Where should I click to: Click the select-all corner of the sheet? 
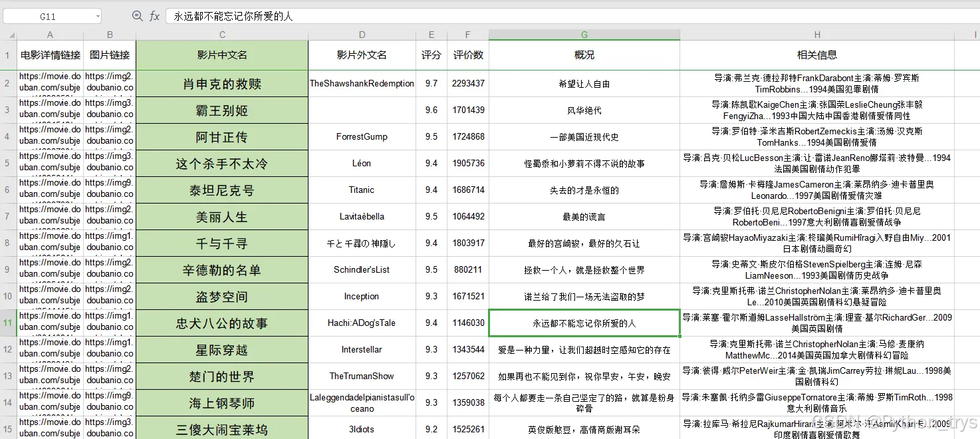coord(8,35)
